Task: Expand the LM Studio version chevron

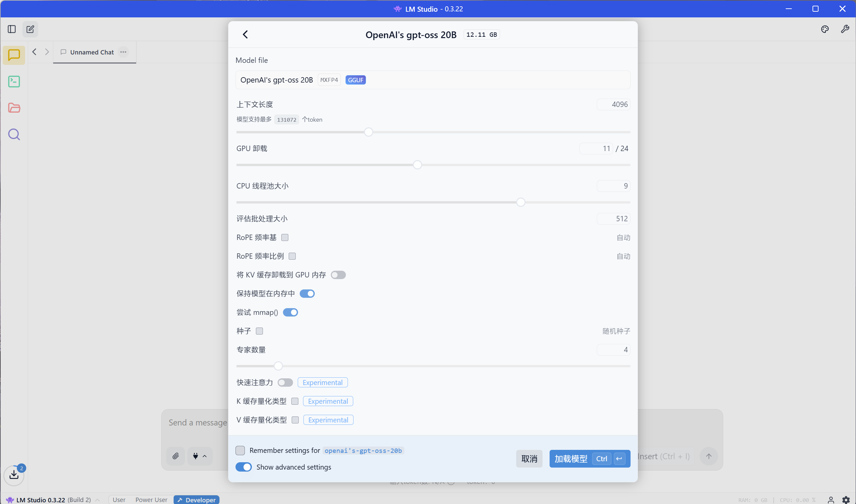Action: click(x=98, y=500)
